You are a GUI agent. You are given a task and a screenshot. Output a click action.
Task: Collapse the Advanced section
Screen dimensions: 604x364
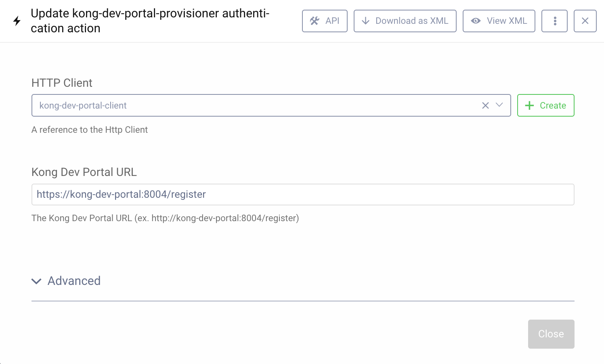click(36, 281)
